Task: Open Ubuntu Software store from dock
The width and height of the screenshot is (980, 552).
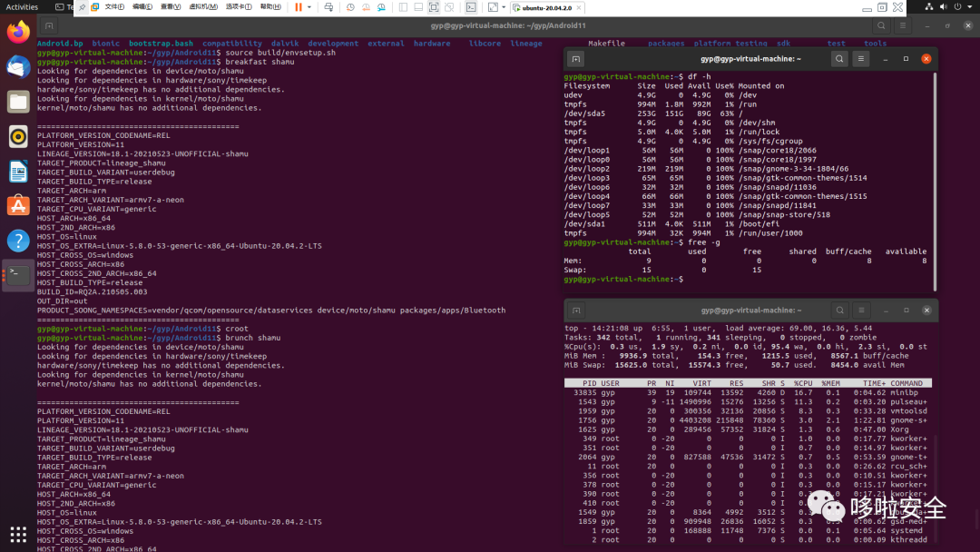Action: (18, 206)
